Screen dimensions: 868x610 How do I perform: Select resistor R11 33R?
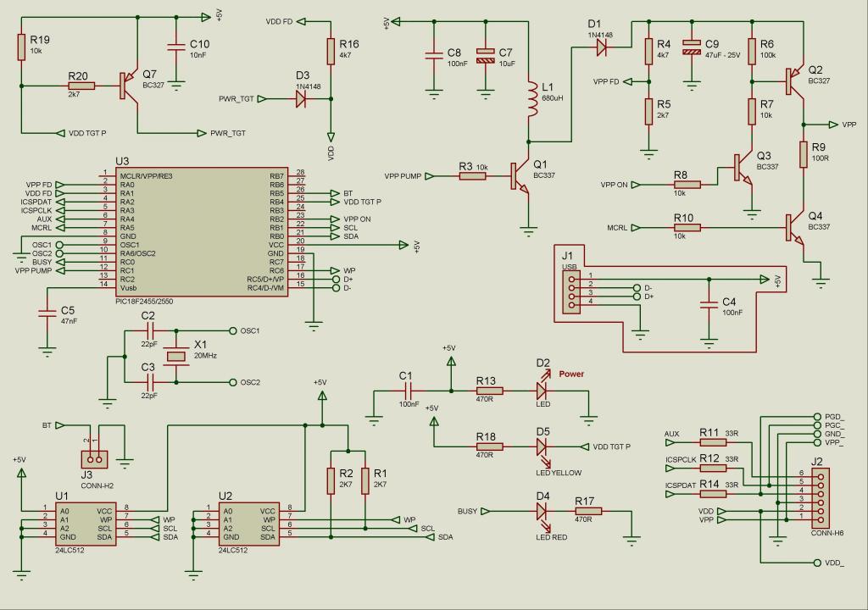coord(713,442)
